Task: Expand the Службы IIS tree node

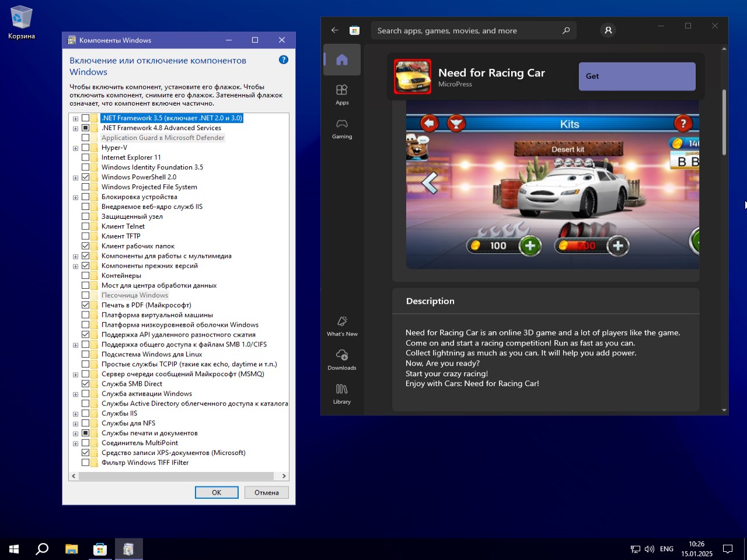Action: tap(75, 414)
